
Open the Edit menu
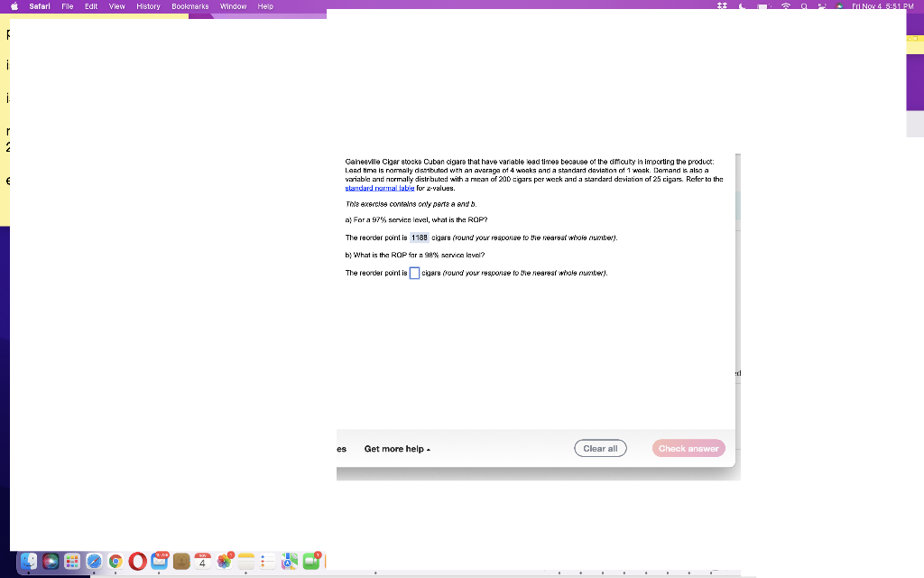click(x=91, y=6)
